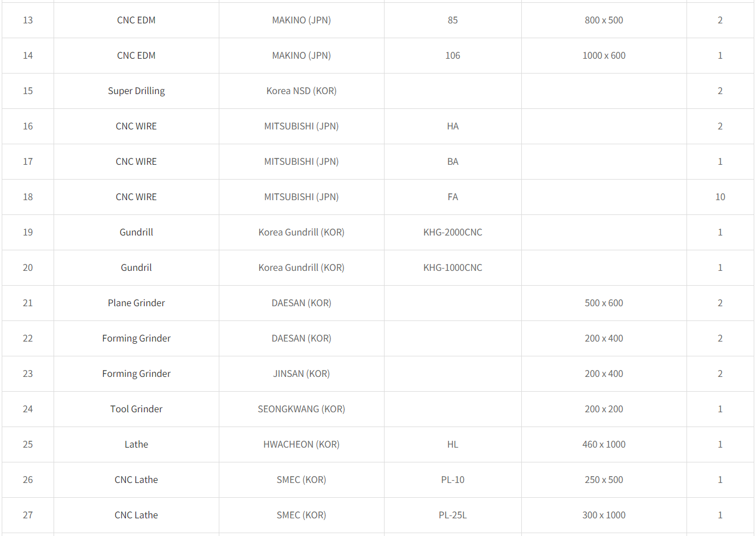Select the quantity 10 cell in row 18
Screen dimensions: 756x536
coord(720,197)
